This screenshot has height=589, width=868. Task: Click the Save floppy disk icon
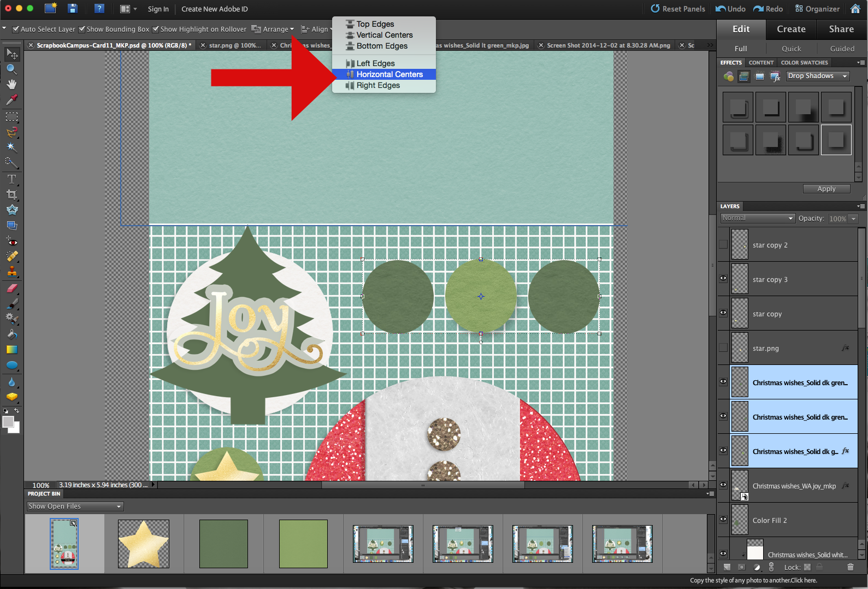[x=73, y=8]
